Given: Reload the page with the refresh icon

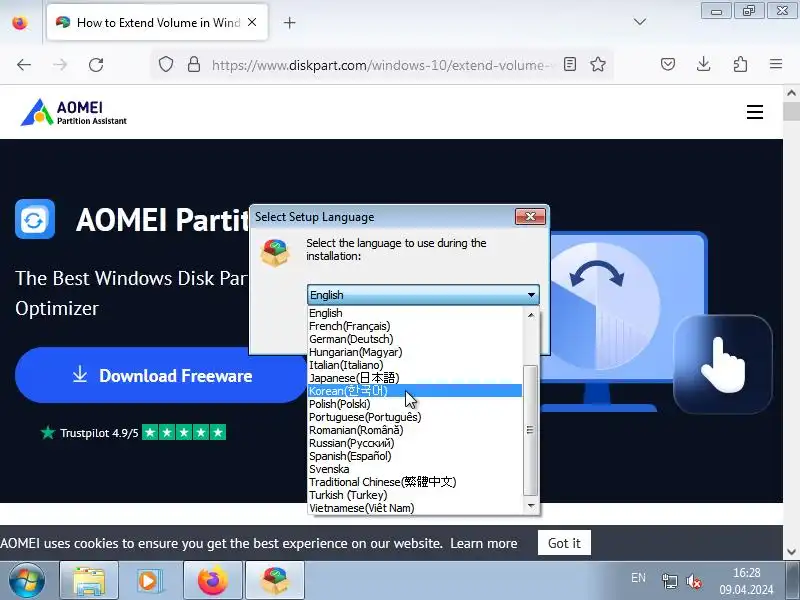Looking at the screenshot, I should pyautogui.click(x=96, y=65).
